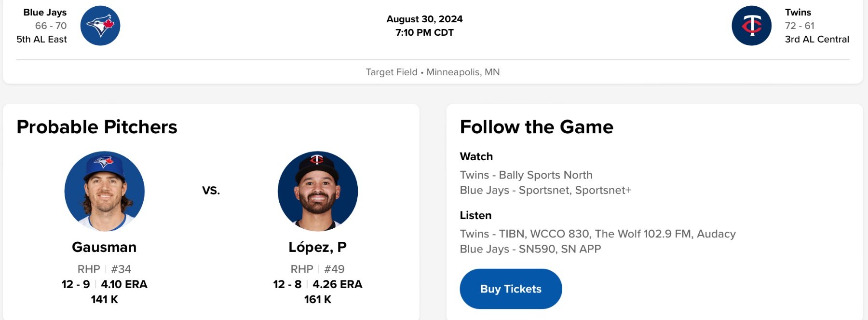Click the Follow the Game heading

coord(536,127)
